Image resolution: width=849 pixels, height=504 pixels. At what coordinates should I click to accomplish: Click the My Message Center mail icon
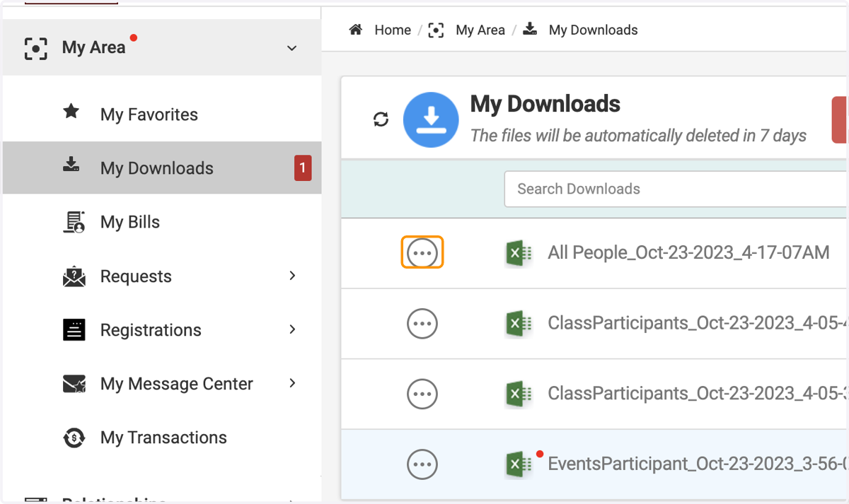tap(74, 384)
